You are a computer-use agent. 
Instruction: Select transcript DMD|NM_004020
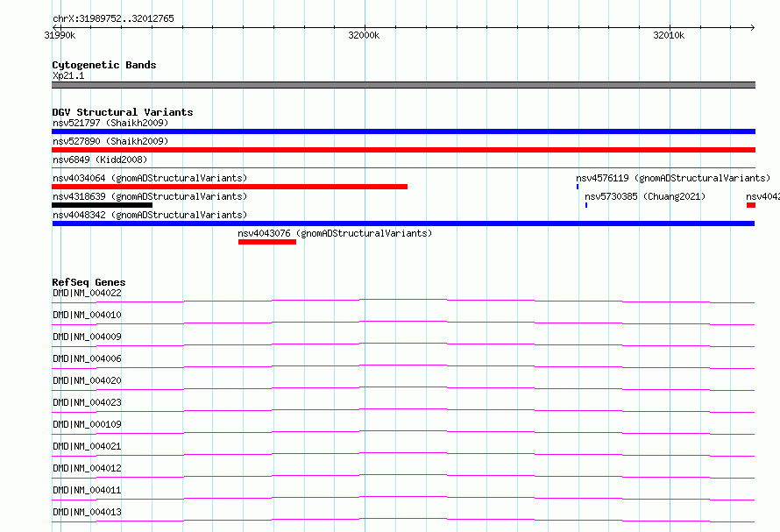87,380
